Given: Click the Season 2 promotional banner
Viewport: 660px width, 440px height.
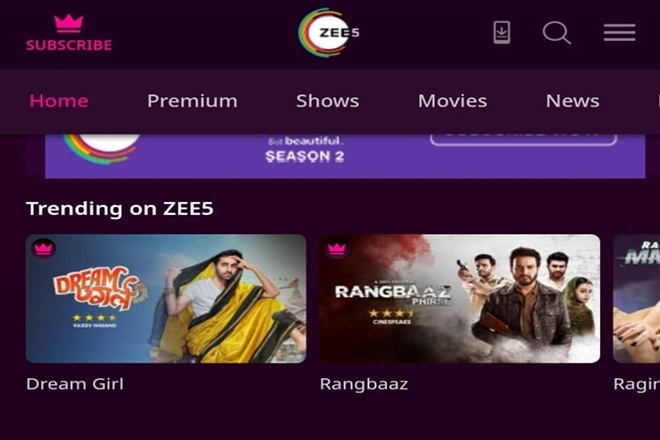Looking at the screenshot, I should [x=345, y=156].
